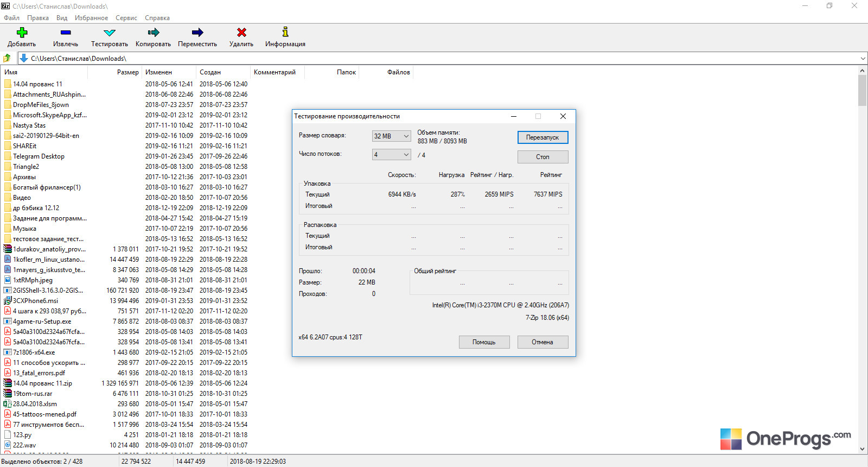The width and height of the screenshot is (868, 467).
Task: Click the Комментарий column header
Action: click(x=277, y=72)
